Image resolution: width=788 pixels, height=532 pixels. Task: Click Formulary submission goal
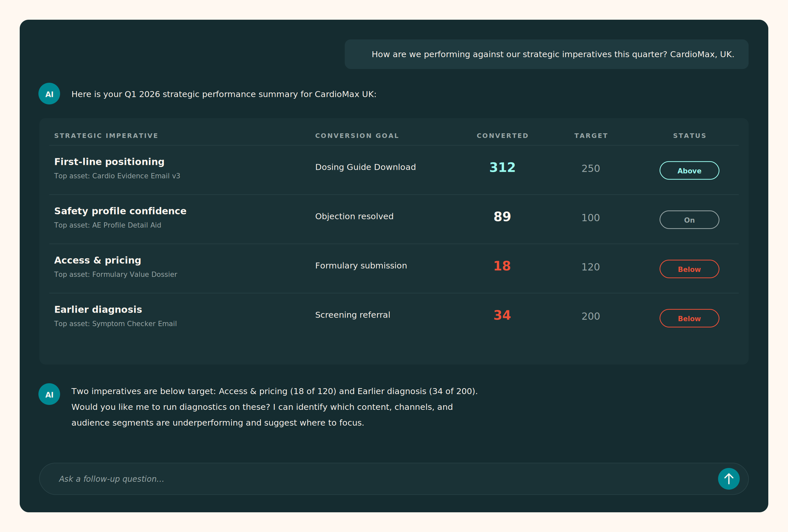pos(361,265)
